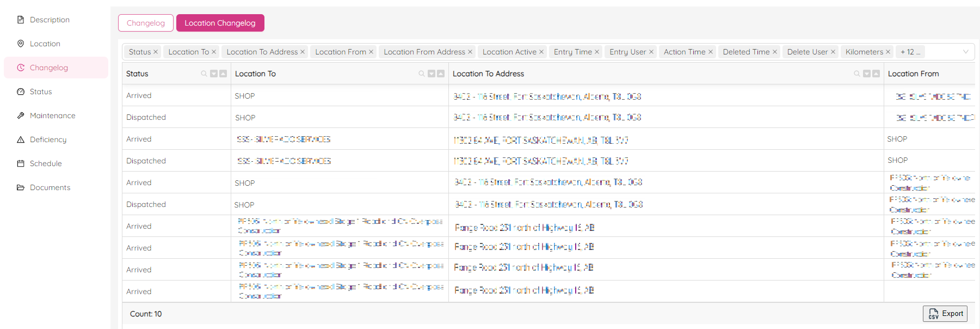Viewport: 980px width, 329px height.
Task: Select Changelog in the sidebar
Action: coord(56,68)
